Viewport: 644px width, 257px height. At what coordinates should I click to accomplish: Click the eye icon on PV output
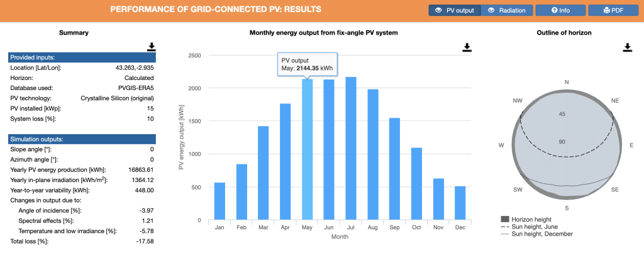(438, 10)
